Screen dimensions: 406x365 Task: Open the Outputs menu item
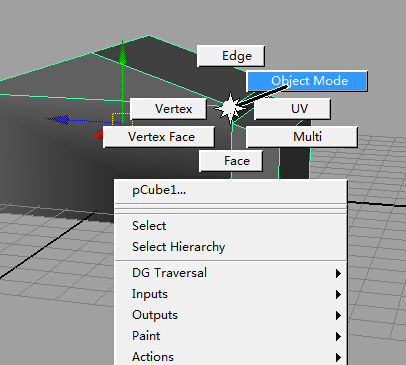(231, 315)
